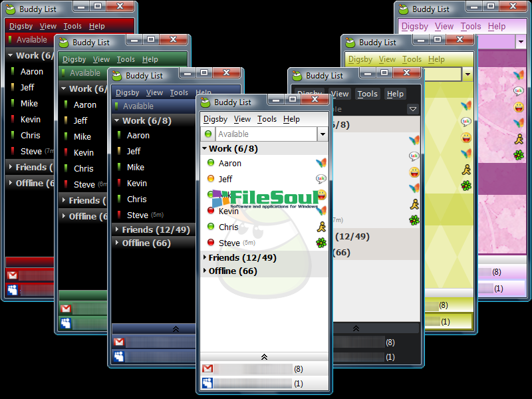Open status dropdown arrow in white window
532x399 pixels.
point(323,134)
